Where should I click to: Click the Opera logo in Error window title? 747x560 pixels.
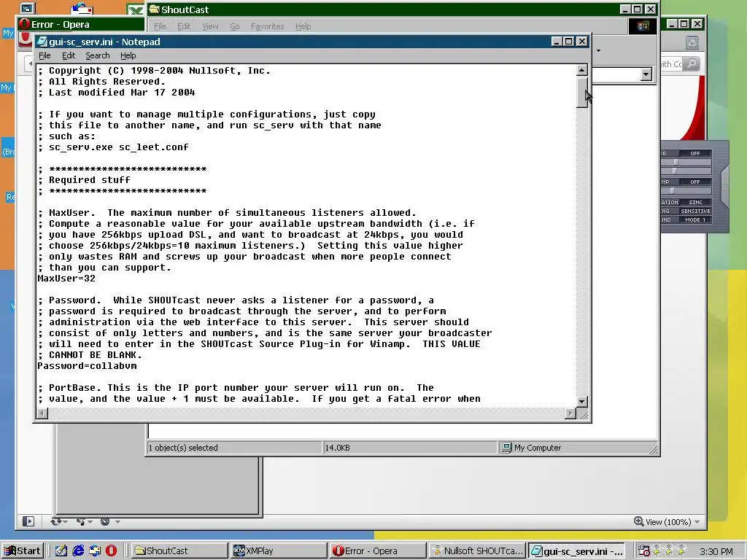tap(25, 24)
